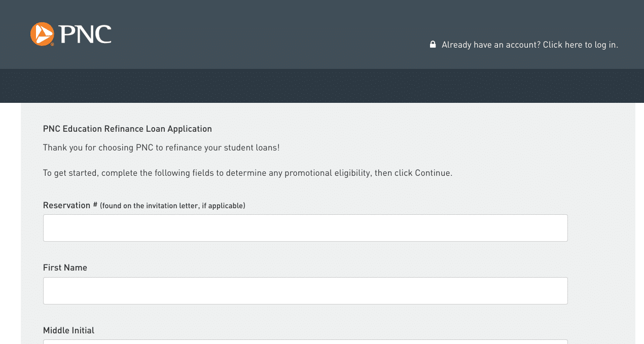644x344 pixels.
Task: Click the 'Middle Initial' field label
Action: point(68,330)
